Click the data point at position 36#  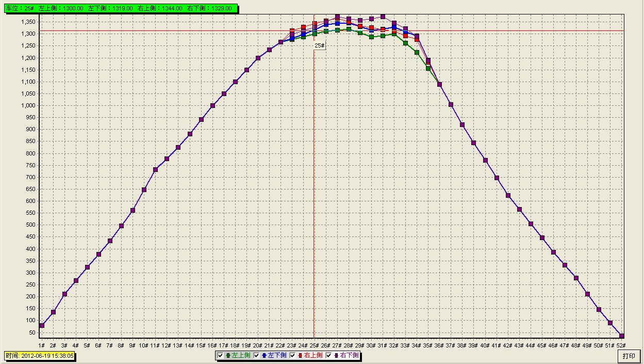click(x=439, y=84)
